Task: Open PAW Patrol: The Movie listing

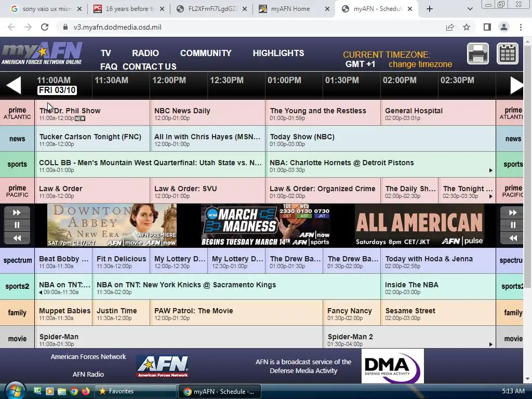Action: [x=236, y=313]
